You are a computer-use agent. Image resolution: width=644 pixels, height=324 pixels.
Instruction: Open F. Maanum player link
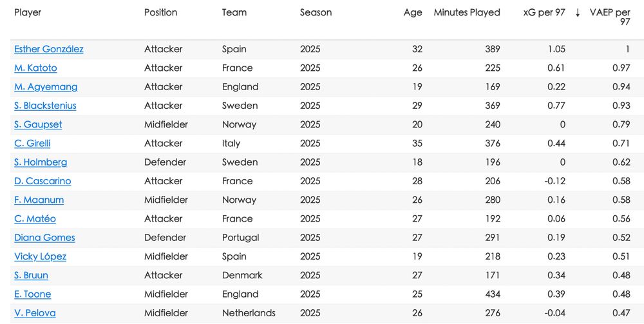click(39, 200)
